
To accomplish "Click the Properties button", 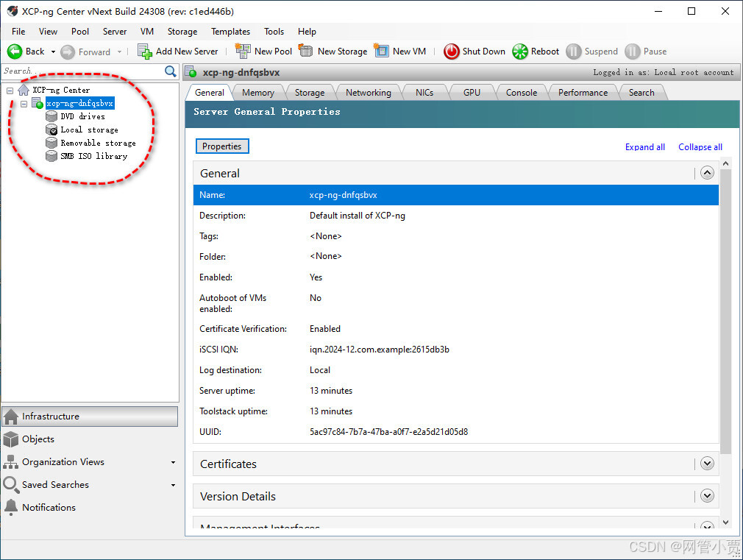I will tap(222, 146).
